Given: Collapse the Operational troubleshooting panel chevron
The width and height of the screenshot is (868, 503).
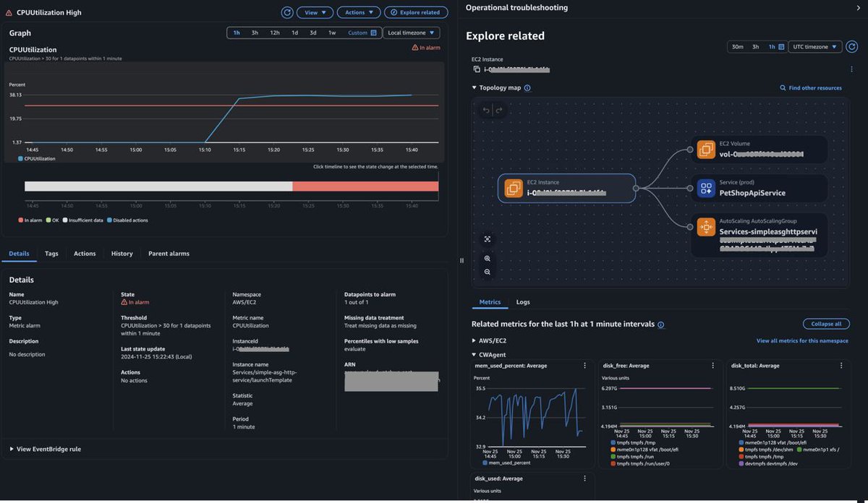Looking at the screenshot, I should pos(859,7).
